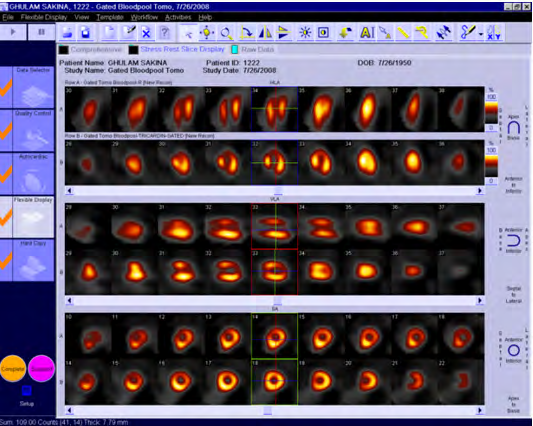
Task: Open a study using the folder icon
Action: (67, 33)
